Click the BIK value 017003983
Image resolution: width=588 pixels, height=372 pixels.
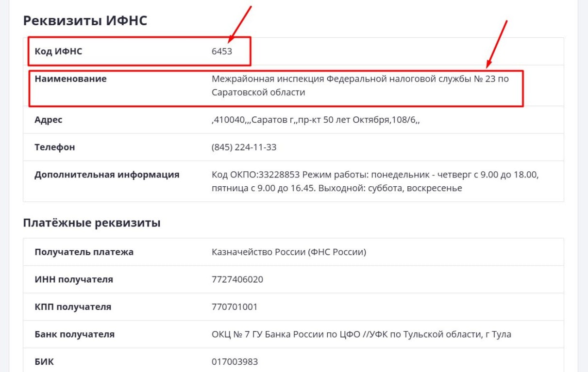[x=235, y=362]
